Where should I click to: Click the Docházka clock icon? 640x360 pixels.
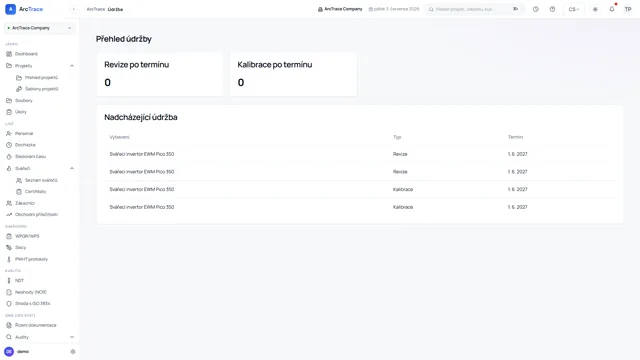coord(9,145)
